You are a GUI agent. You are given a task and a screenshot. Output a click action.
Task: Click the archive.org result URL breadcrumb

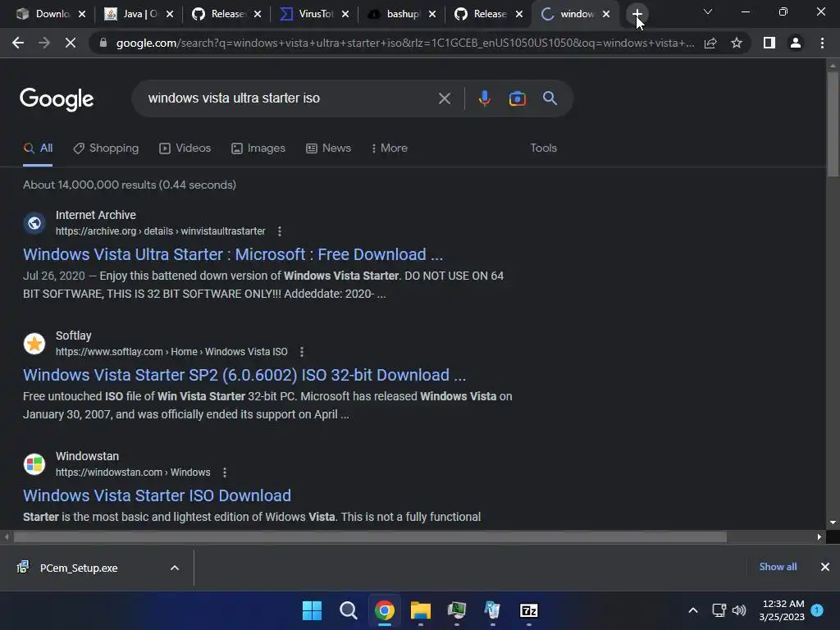click(x=160, y=231)
